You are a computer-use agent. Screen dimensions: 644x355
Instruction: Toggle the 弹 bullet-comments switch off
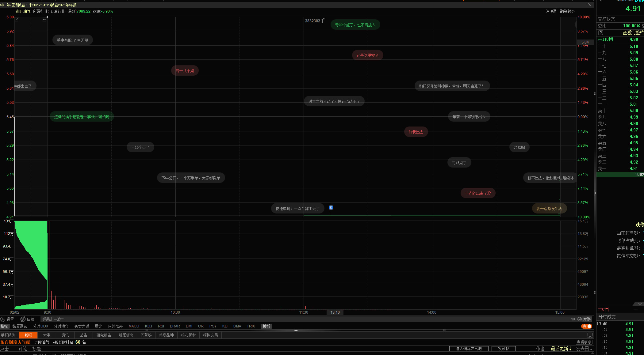tap(587, 326)
